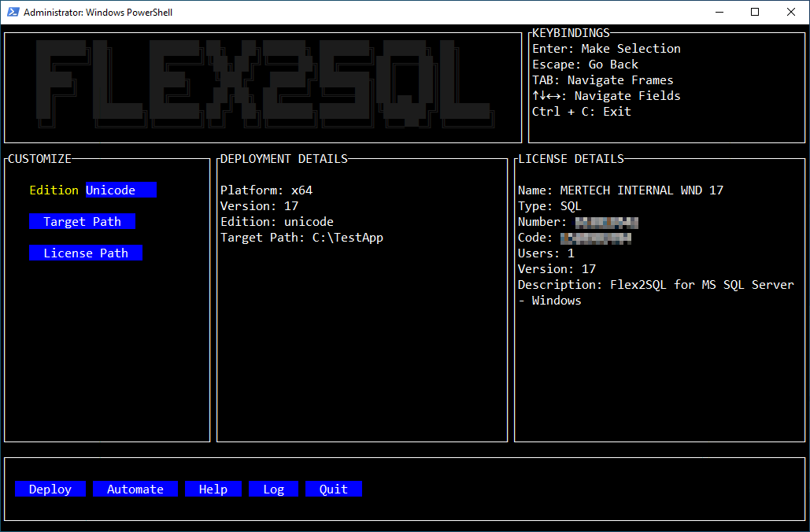Open the Help screen

coord(213,489)
